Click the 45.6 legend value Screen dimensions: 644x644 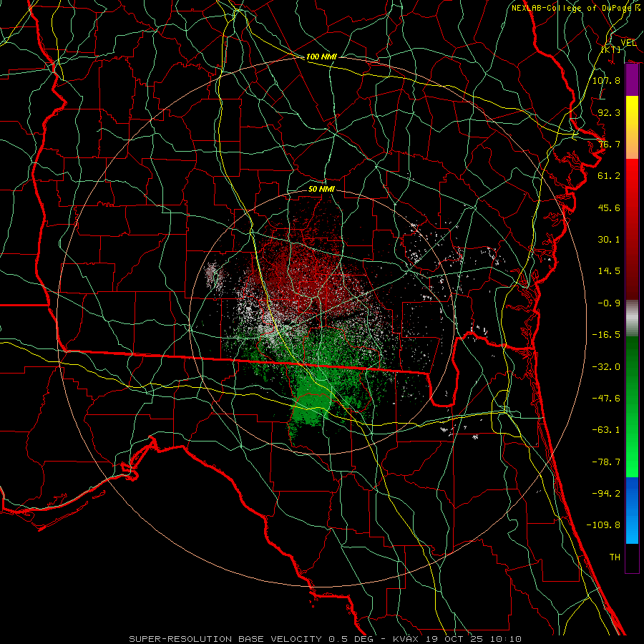coord(609,208)
